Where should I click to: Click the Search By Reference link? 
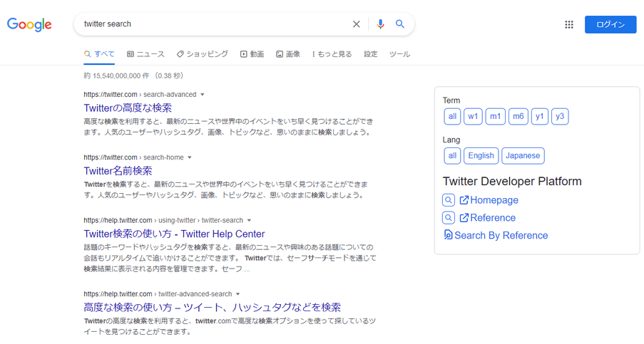point(501,235)
